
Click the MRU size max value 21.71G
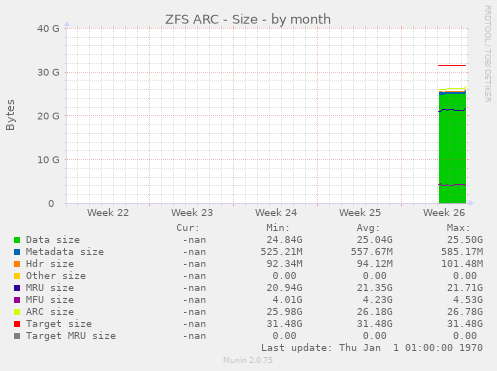tap(465, 288)
